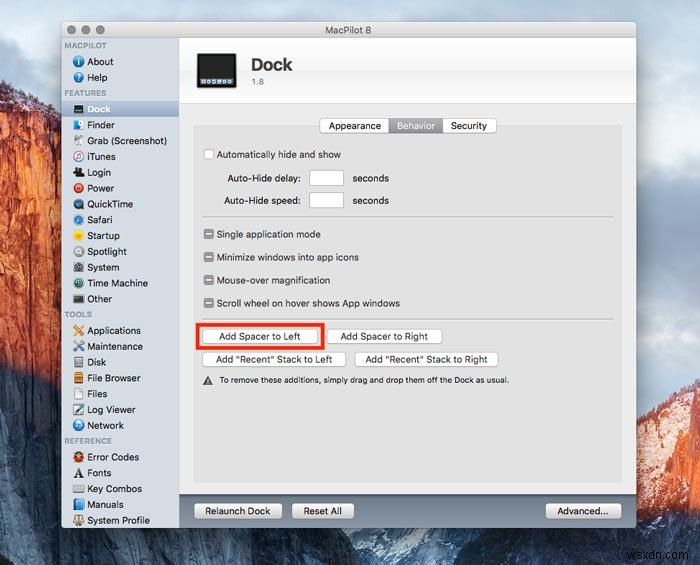Click Add Spacer to Left button
Image resolution: width=700 pixels, height=565 pixels.
260,337
